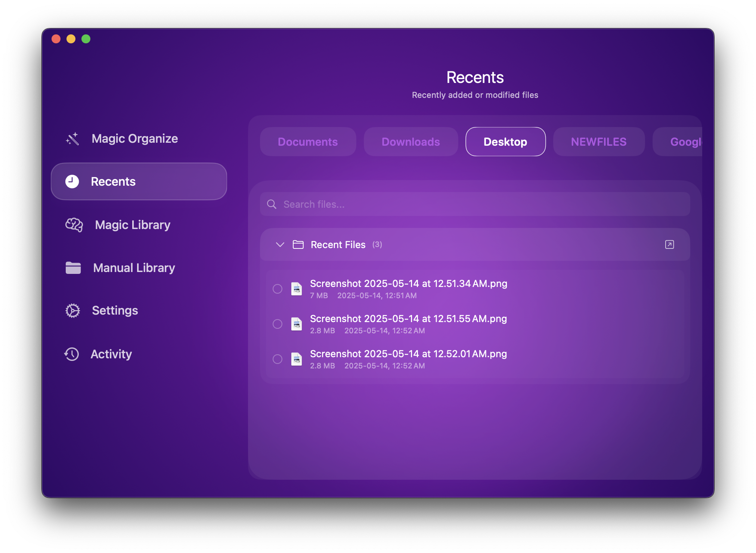Open Settings via the gear icon
This screenshot has width=756, height=553.
tap(73, 311)
